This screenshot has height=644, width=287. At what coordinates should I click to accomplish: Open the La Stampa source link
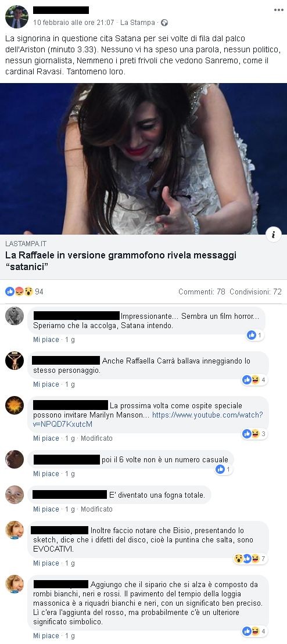[x=137, y=23]
